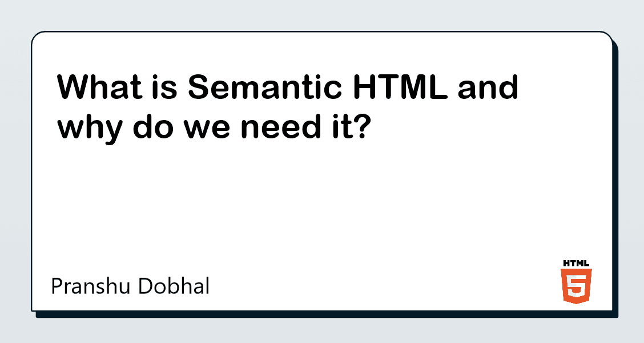Click the word "HTML" in the headline
This screenshot has height=343, width=644.
(x=392, y=89)
